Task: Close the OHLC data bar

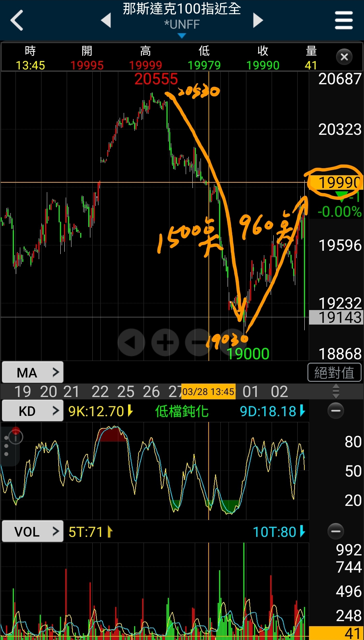Action: pyautogui.click(x=344, y=57)
